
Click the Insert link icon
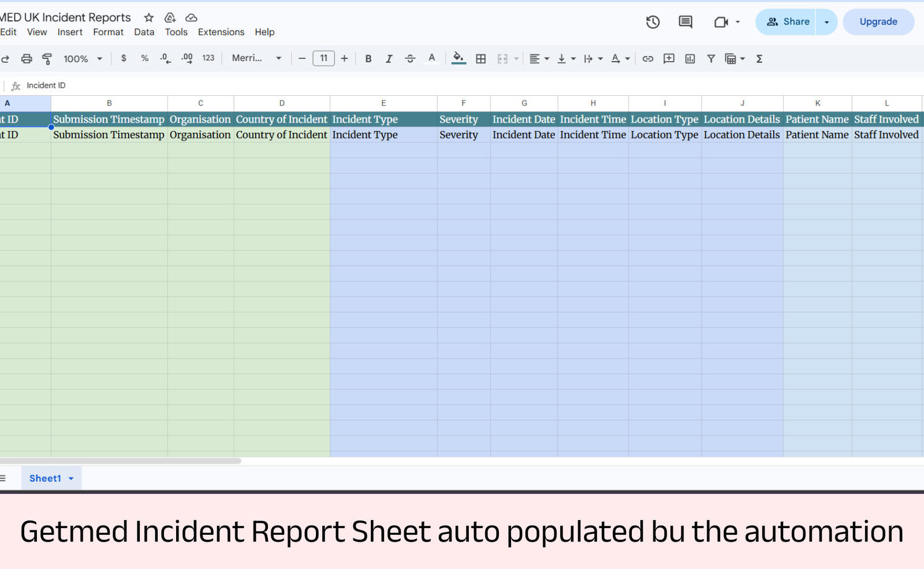tap(648, 58)
